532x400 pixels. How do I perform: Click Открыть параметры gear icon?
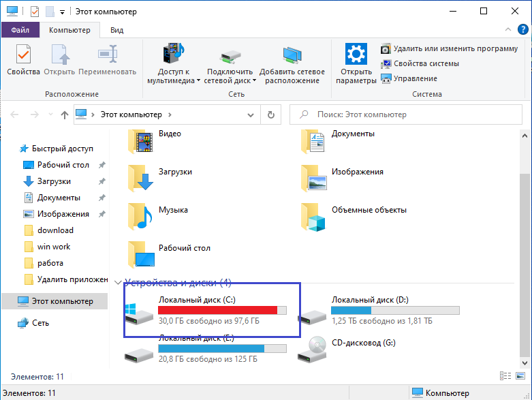click(356, 54)
